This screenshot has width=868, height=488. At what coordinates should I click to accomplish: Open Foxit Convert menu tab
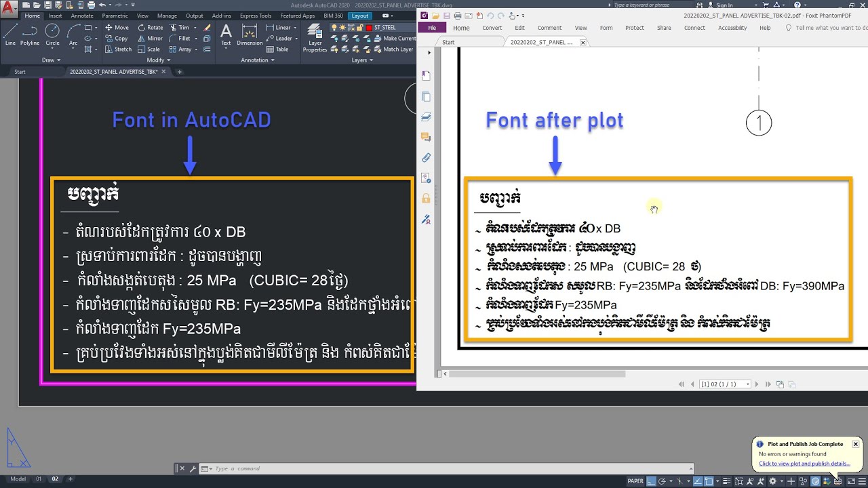pos(492,28)
